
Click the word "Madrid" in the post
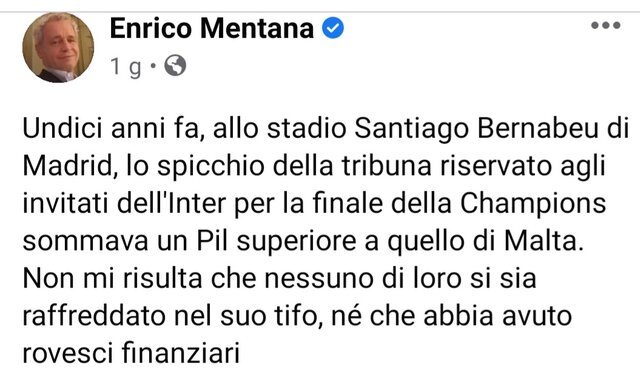(x=67, y=167)
